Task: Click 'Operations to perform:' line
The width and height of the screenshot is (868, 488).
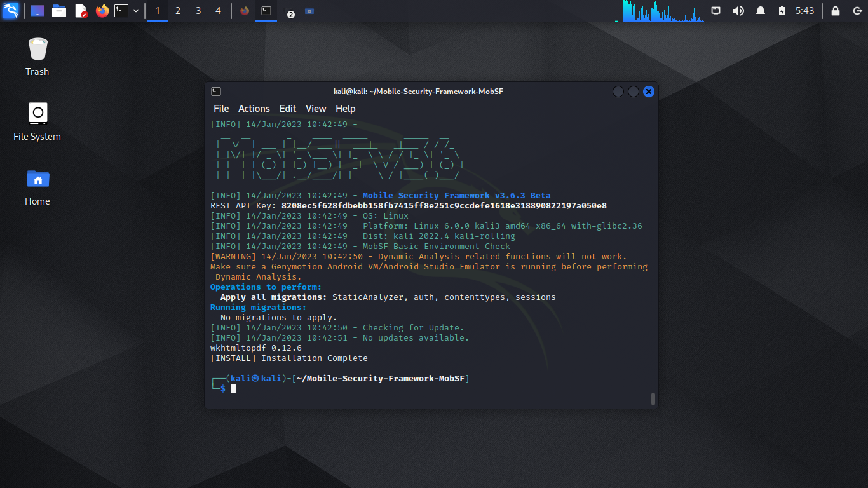Action: (x=266, y=287)
